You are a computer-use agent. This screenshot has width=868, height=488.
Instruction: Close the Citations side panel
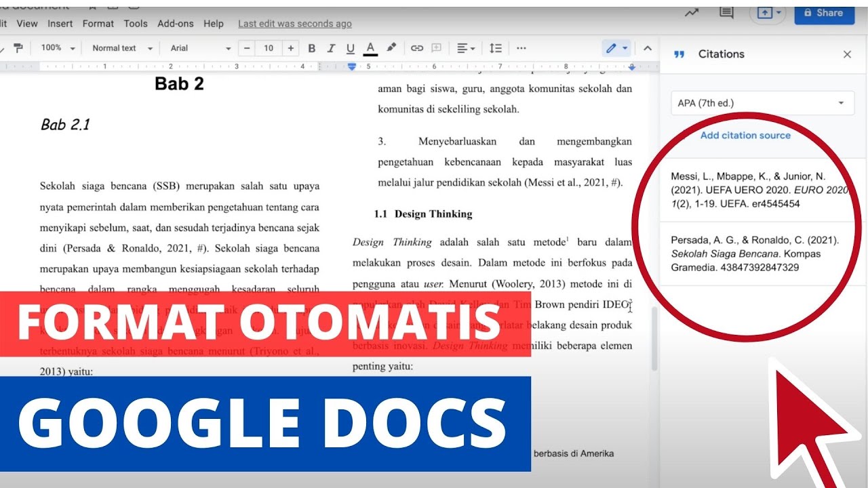coord(847,54)
